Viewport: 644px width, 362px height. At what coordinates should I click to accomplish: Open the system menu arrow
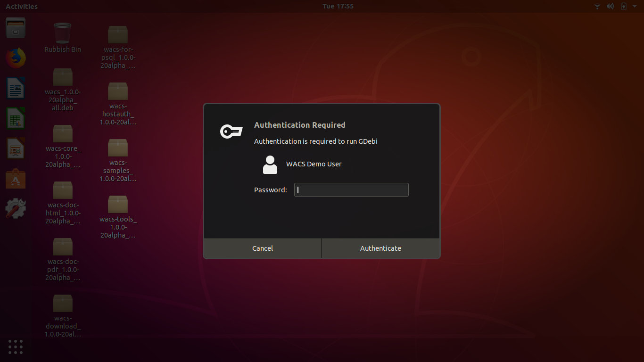pyautogui.click(x=635, y=7)
